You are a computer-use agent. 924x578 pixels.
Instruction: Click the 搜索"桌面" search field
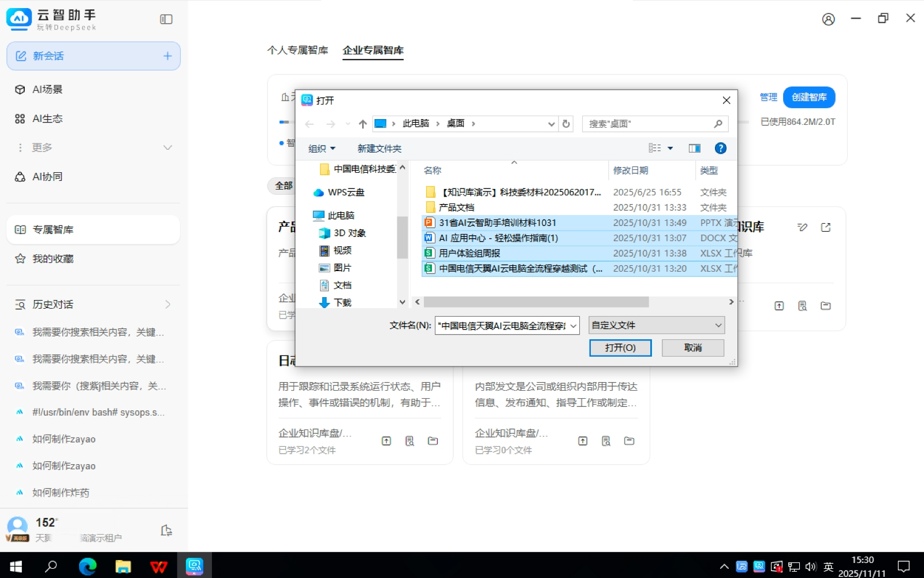coord(655,124)
